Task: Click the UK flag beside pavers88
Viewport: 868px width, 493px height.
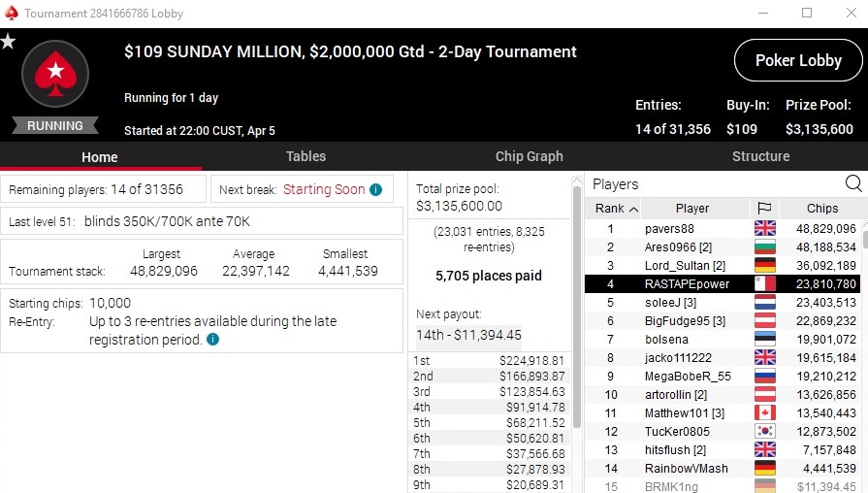Action: pos(764,229)
